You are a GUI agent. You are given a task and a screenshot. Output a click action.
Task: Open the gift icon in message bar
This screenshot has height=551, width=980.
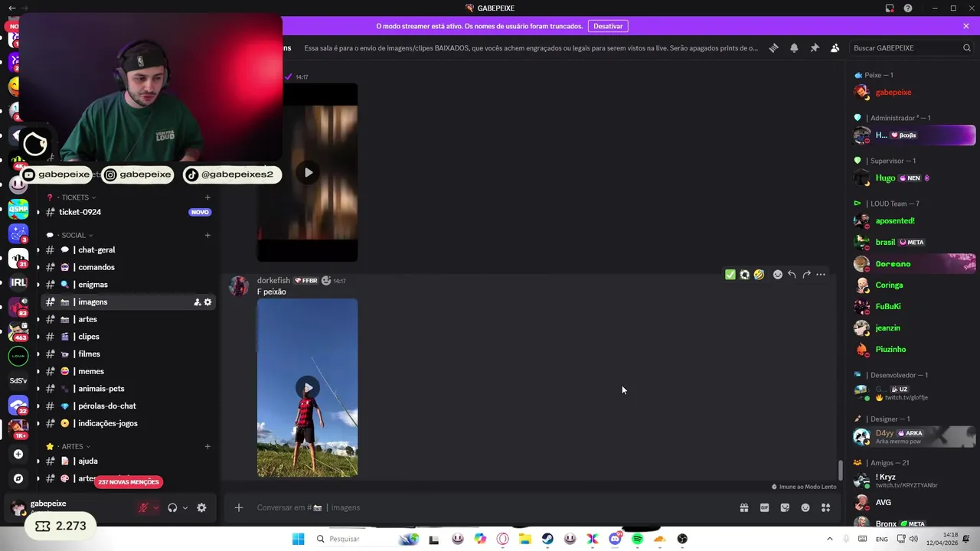click(x=743, y=507)
